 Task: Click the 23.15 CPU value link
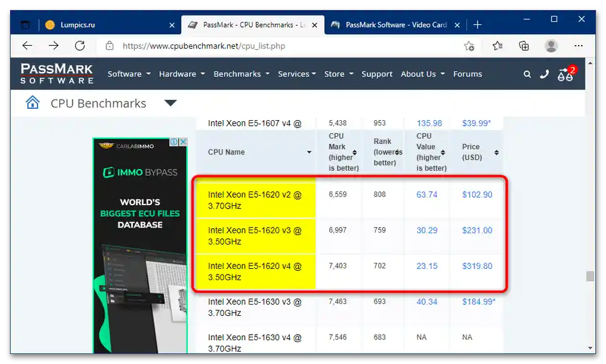(x=427, y=266)
